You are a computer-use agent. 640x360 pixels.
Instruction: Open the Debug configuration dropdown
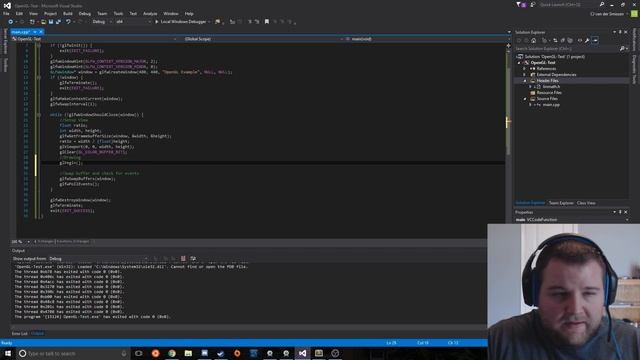102,22
